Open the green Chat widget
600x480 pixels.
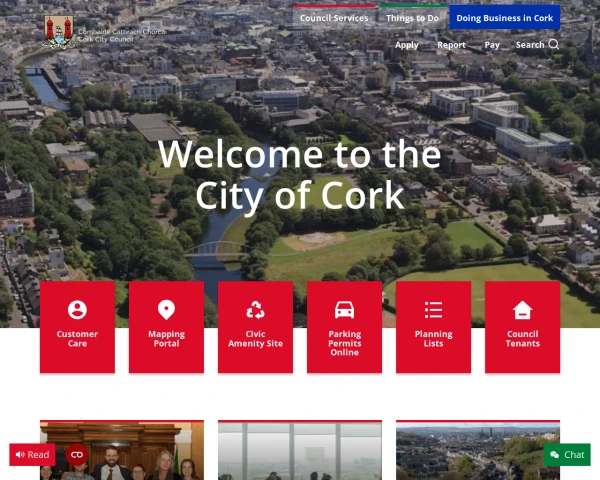567,454
